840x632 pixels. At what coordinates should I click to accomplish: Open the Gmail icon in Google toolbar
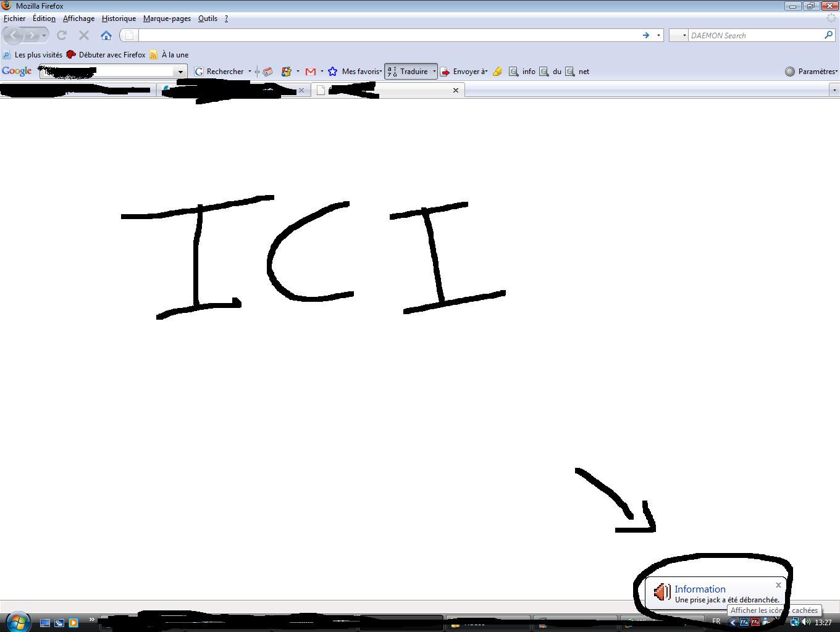coord(311,72)
